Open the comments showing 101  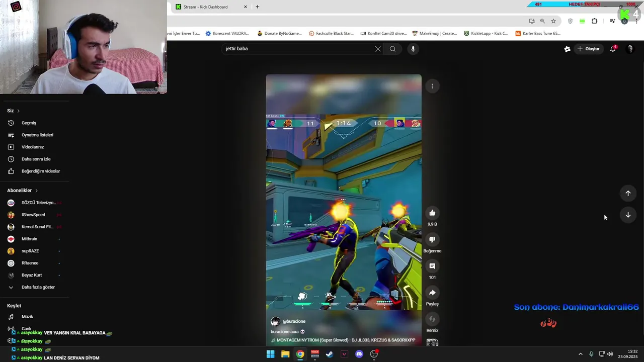(432, 266)
